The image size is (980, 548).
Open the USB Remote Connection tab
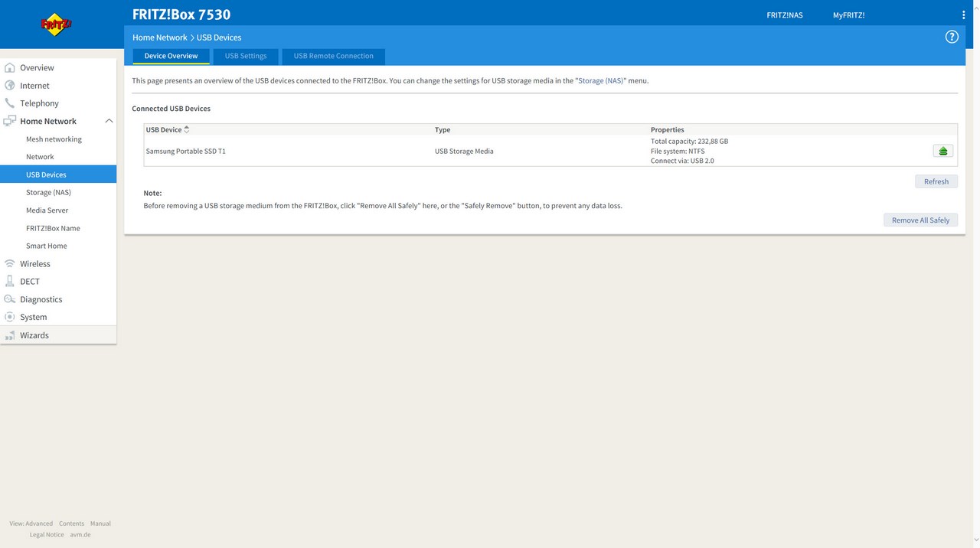(x=334, y=56)
